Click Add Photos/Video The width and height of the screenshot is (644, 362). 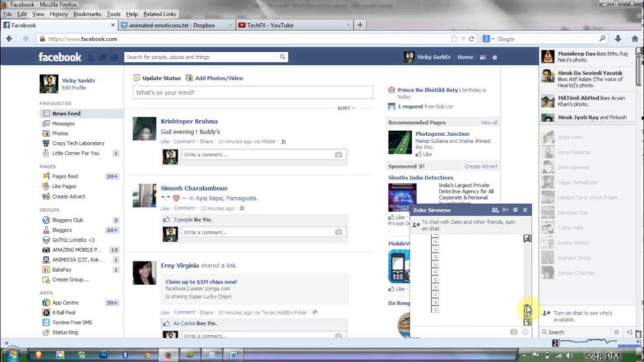[214, 78]
